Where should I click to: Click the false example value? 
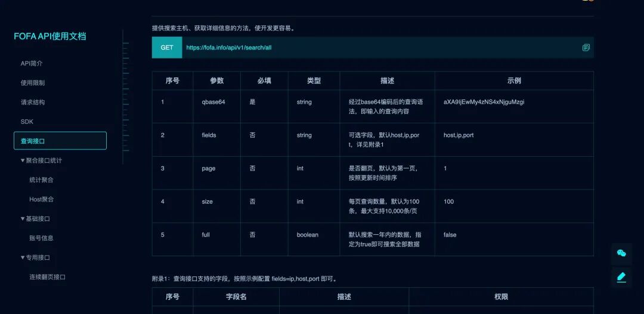(x=450, y=235)
